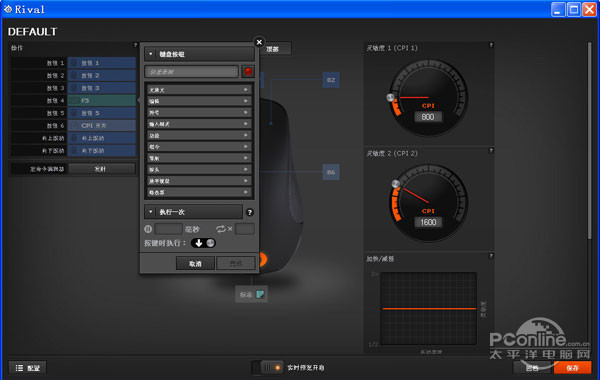This screenshot has height=380, width=600.
Task: Click the quick-name text field in popup
Action: coord(191,72)
